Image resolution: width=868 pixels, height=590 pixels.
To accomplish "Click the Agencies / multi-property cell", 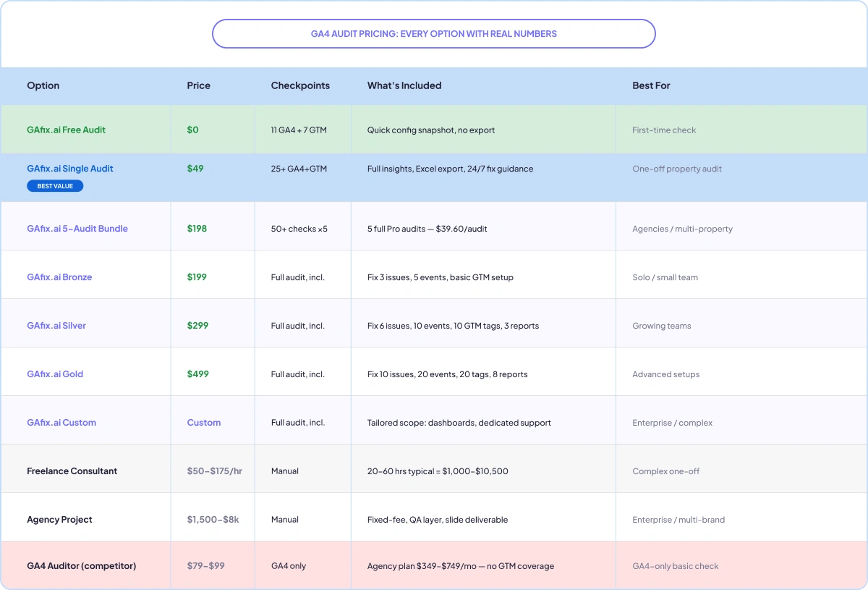I will pyautogui.click(x=682, y=229).
